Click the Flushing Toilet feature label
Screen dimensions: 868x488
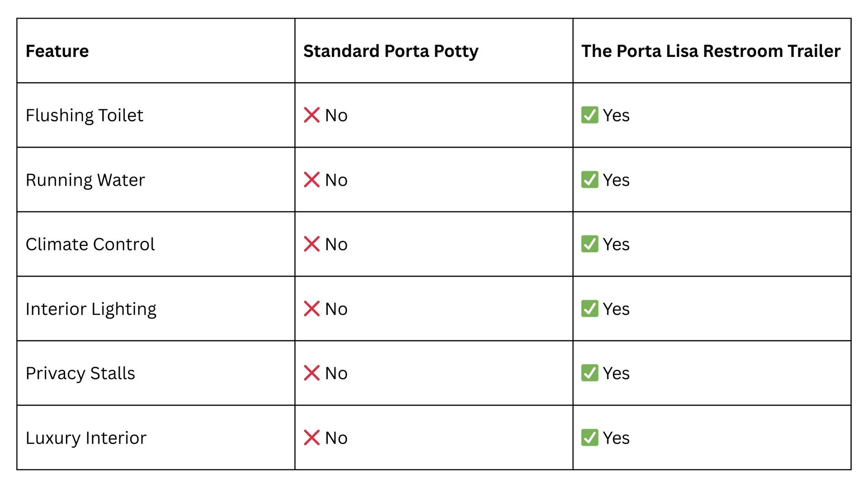point(84,116)
